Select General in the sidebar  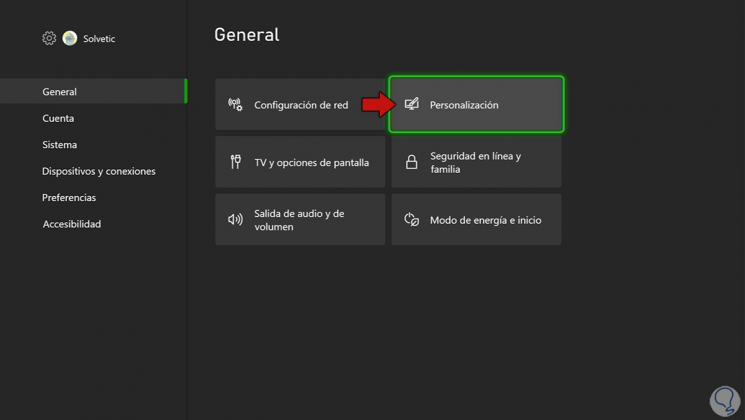point(60,92)
